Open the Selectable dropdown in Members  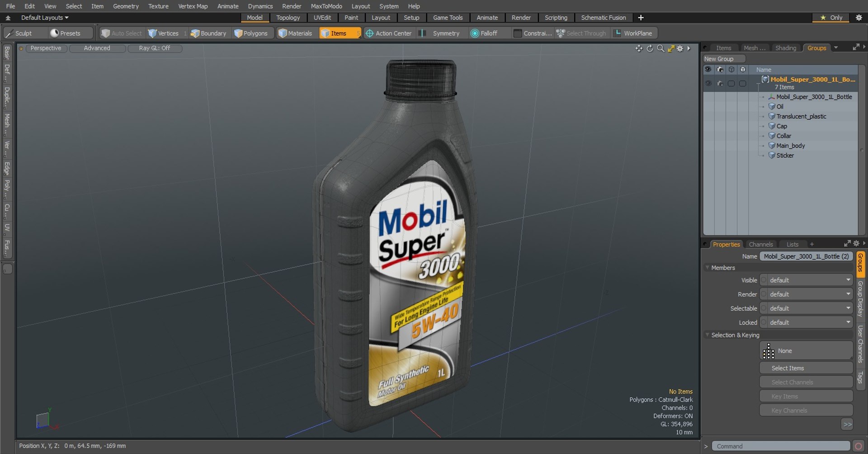[807, 308]
